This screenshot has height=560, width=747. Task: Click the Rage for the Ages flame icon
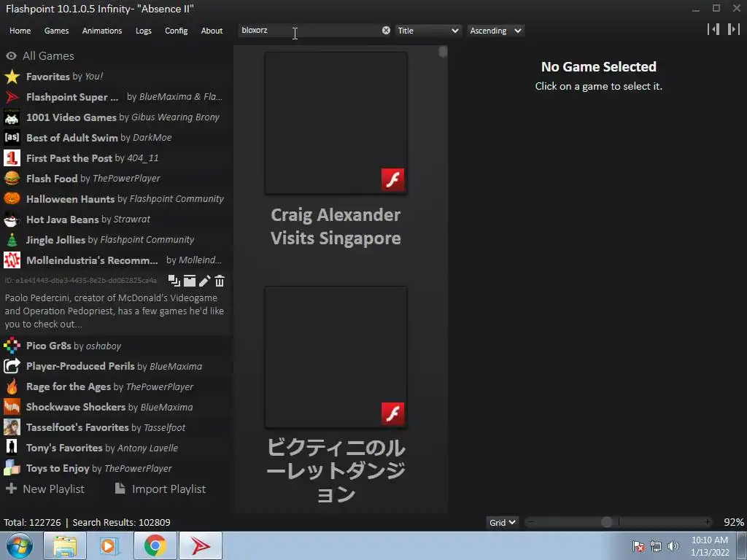coord(12,386)
